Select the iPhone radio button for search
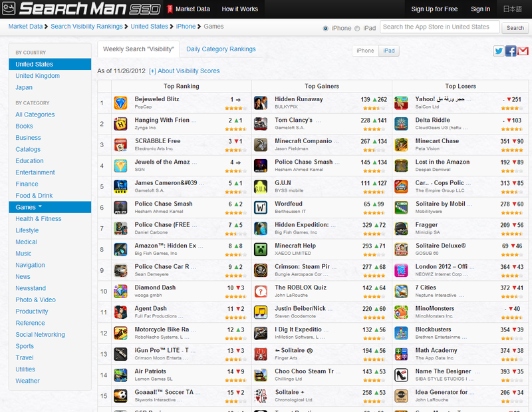 [325, 29]
